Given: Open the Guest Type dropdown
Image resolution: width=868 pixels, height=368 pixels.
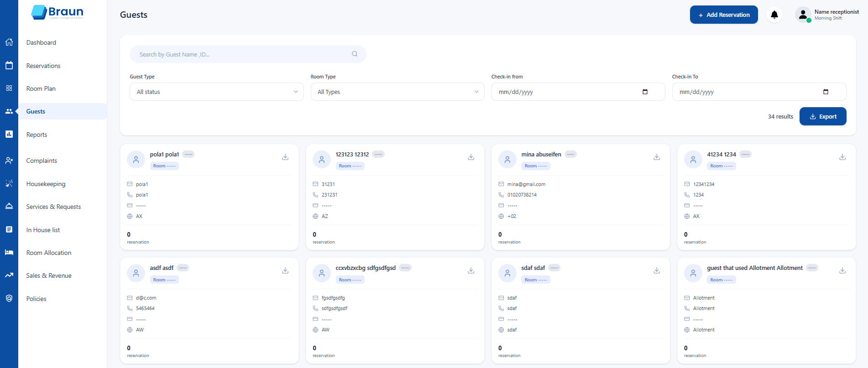Looking at the screenshot, I should (217, 92).
